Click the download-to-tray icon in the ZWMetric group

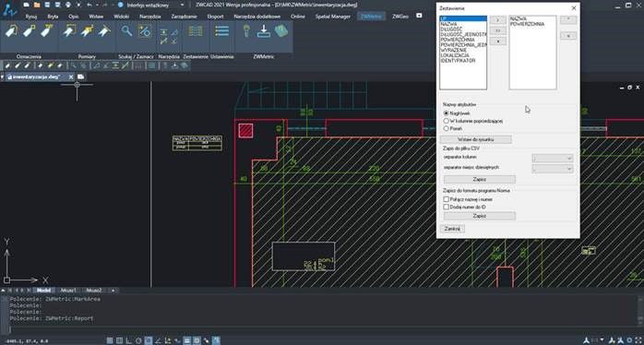pyautogui.click(x=263, y=31)
